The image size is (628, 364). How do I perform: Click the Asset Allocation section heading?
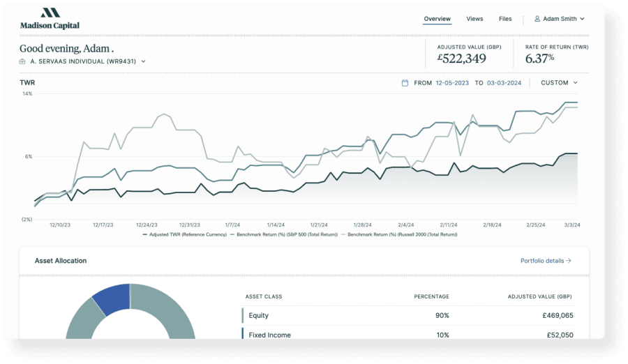pos(61,261)
